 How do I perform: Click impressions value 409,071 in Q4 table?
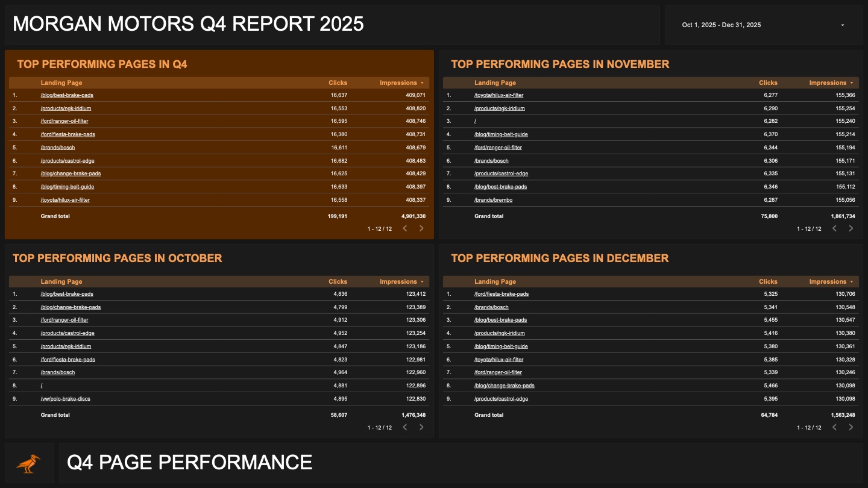[416, 95]
